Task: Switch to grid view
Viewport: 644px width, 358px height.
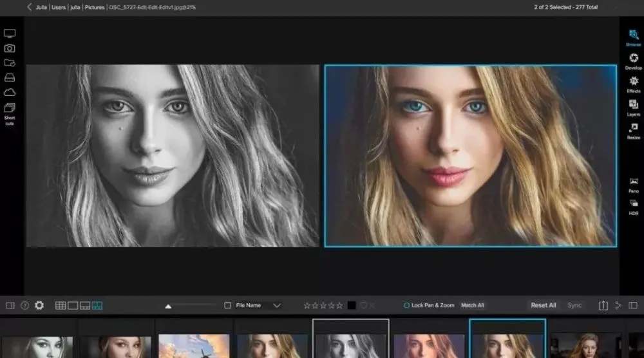Action: (x=61, y=305)
